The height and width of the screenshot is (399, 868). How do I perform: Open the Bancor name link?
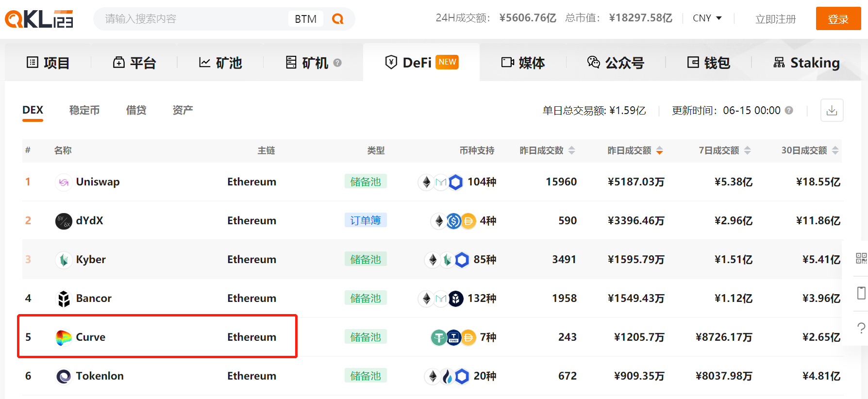pyautogui.click(x=94, y=299)
